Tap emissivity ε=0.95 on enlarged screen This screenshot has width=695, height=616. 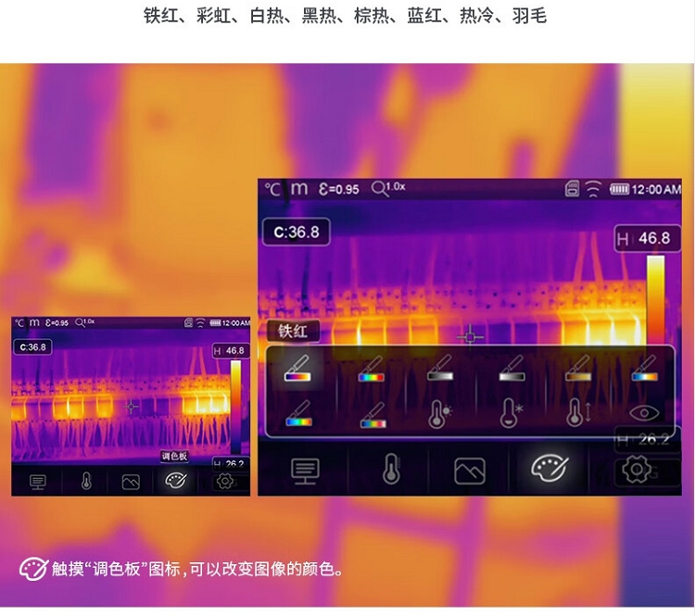(339, 189)
